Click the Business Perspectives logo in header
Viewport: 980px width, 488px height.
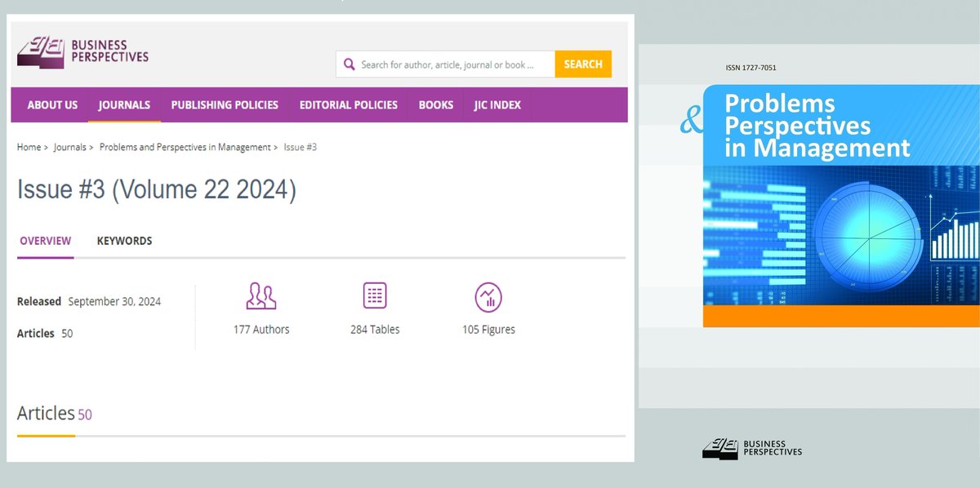pyautogui.click(x=83, y=52)
